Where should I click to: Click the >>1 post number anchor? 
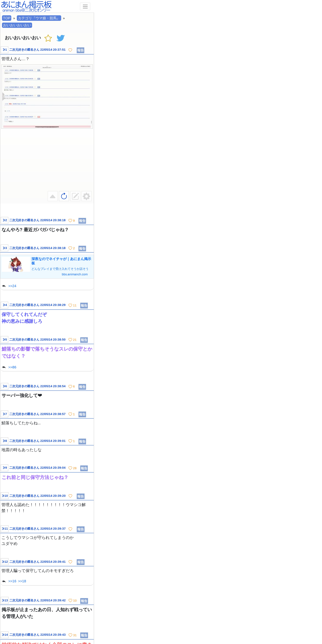5,50
